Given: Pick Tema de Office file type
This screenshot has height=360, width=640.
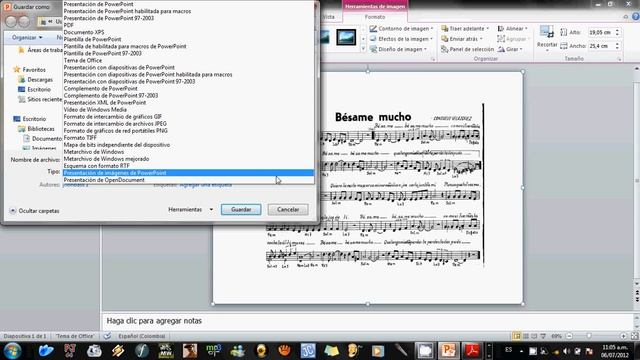Looking at the screenshot, I should pos(189,60).
